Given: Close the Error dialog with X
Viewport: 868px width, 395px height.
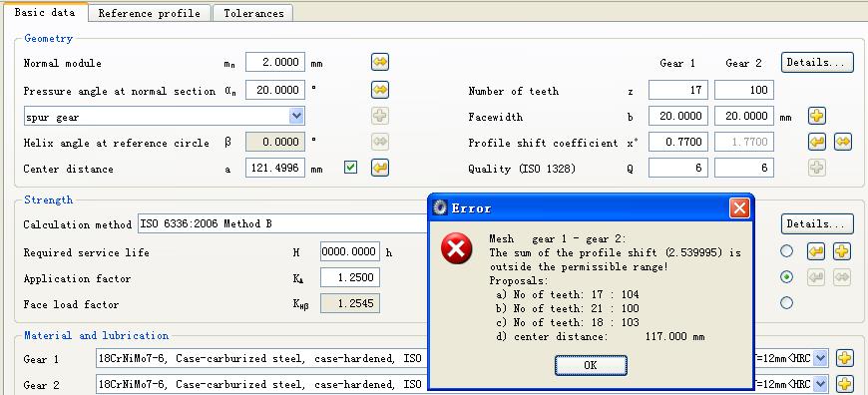Looking at the screenshot, I should click(739, 208).
